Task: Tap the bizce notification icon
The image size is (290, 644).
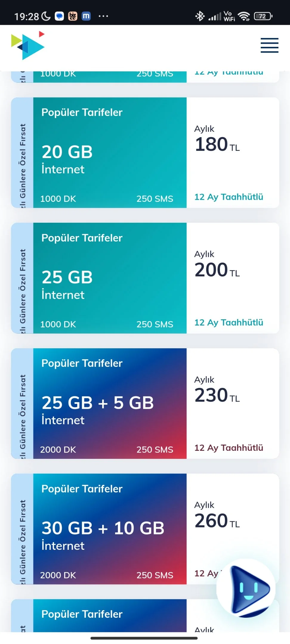Action: (x=73, y=16)
